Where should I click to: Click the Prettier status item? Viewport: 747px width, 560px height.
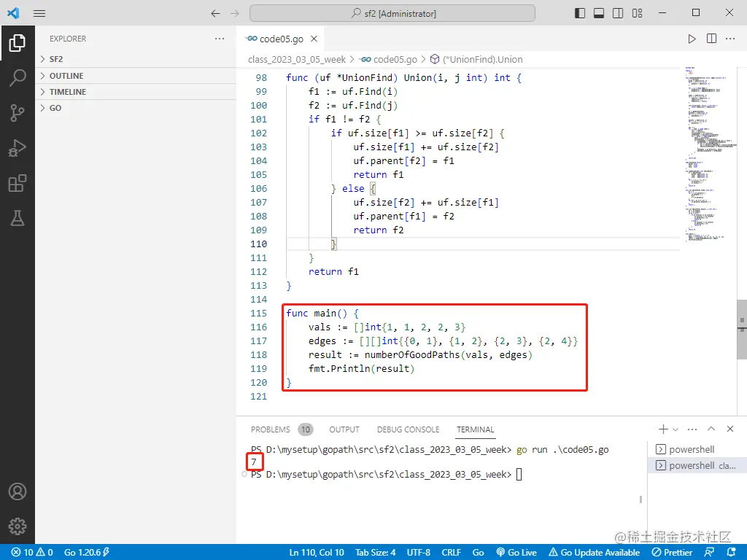pos(672,553)
